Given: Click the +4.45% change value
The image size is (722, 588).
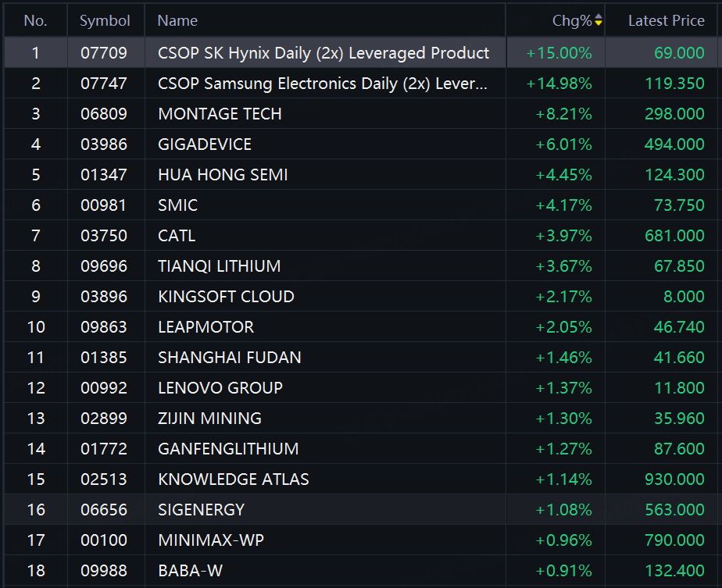Looking at the screenshot, I should 563,175.
